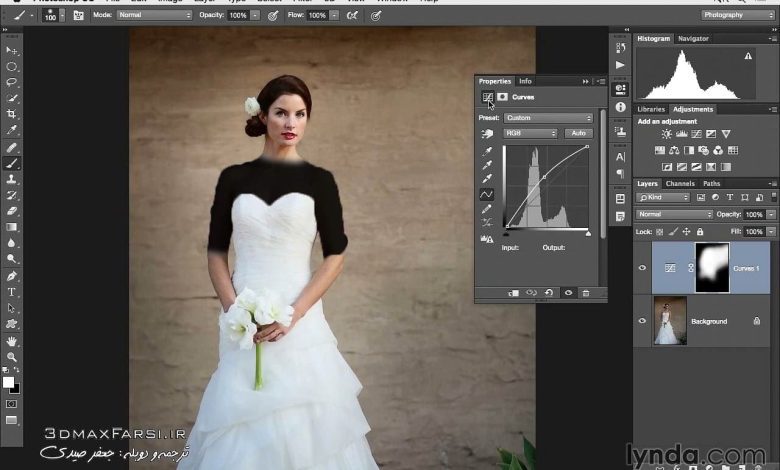This screenshot has width=780, height=470.
Task: Select the Hand tool
Action: click(x=12, y=340)
